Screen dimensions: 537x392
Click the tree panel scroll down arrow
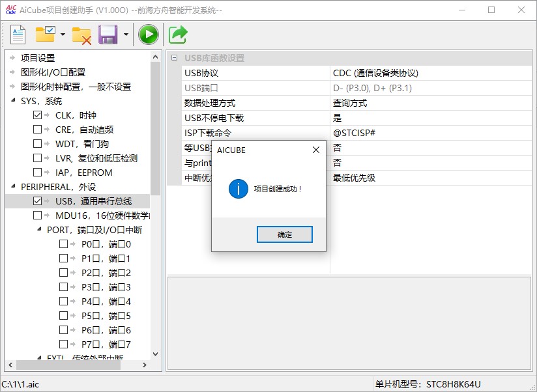(x=156, y=354)
